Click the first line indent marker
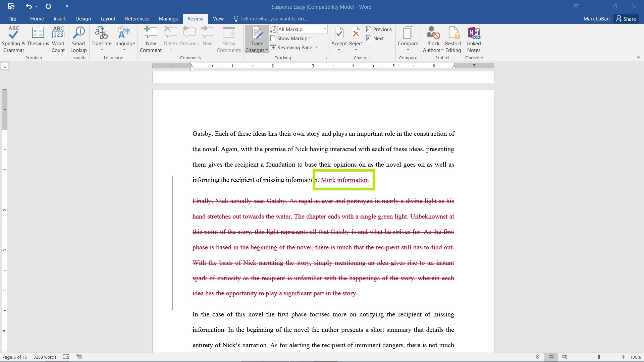 pyautogui.click(x=192, y=64)
